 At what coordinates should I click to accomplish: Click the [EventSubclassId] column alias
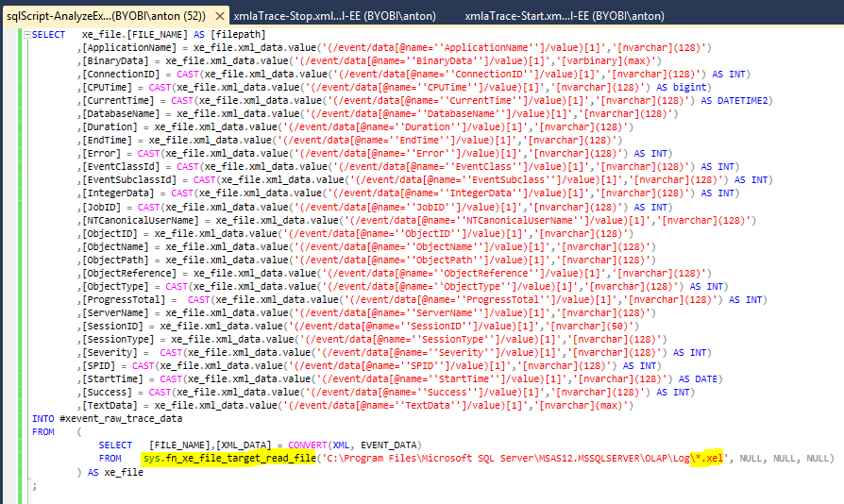[x=129, y=180]
